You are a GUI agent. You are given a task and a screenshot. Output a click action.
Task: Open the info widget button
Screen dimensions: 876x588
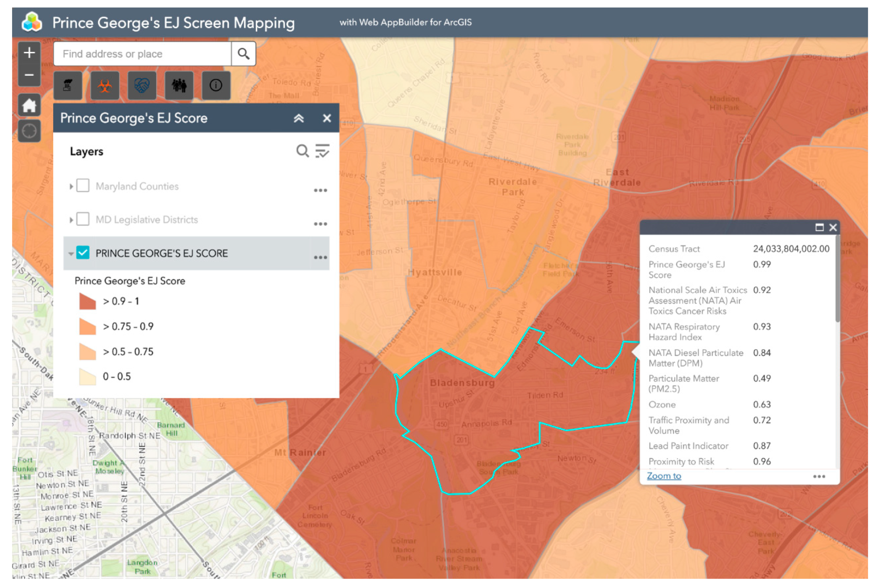[216, 85]
